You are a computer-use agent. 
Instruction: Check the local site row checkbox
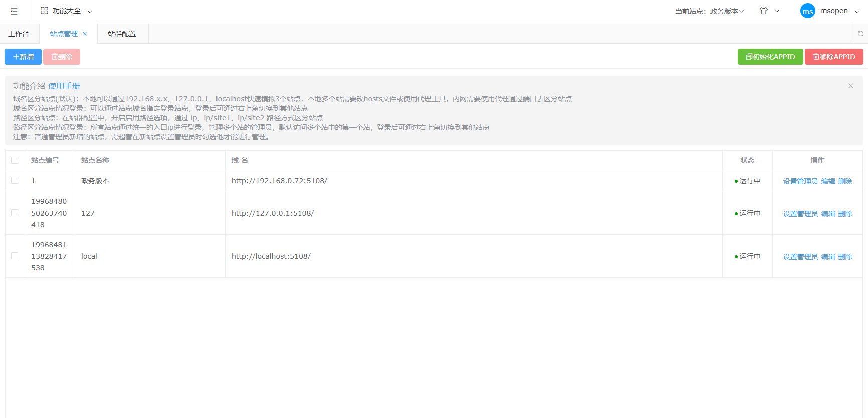coord(15,256)
